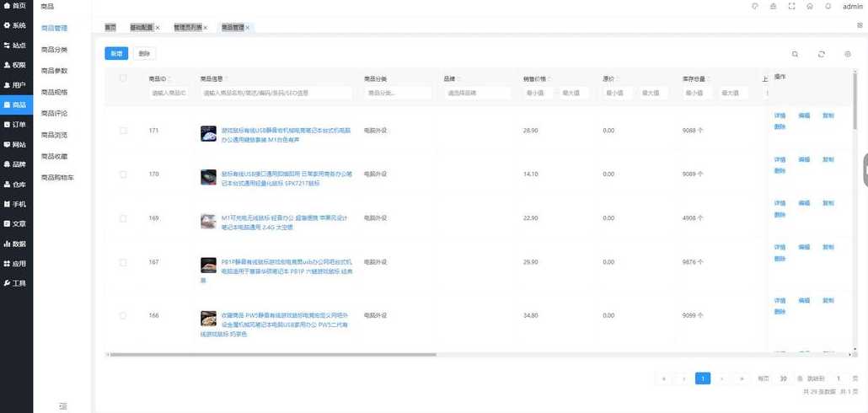
Task: Open the 手机 sidebar item
Action: tap(15, 204)
